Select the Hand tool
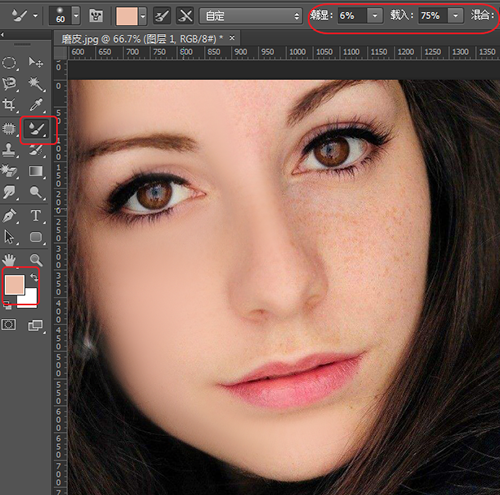 tap(9, 260)
